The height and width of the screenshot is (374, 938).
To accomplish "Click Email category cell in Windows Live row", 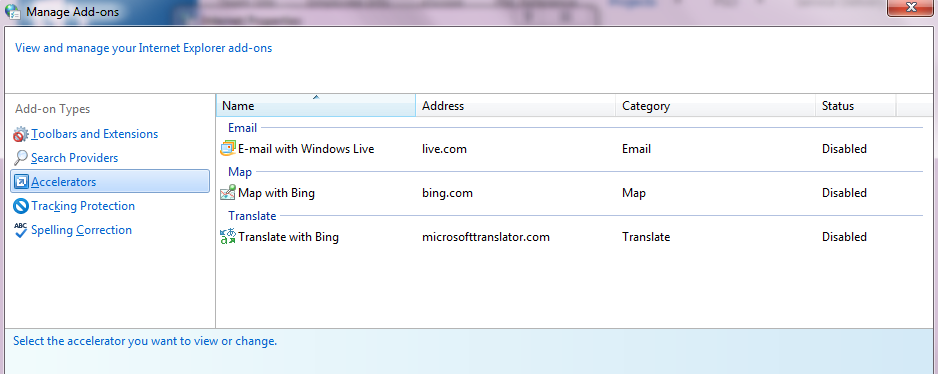I will [x=636, y=149].
